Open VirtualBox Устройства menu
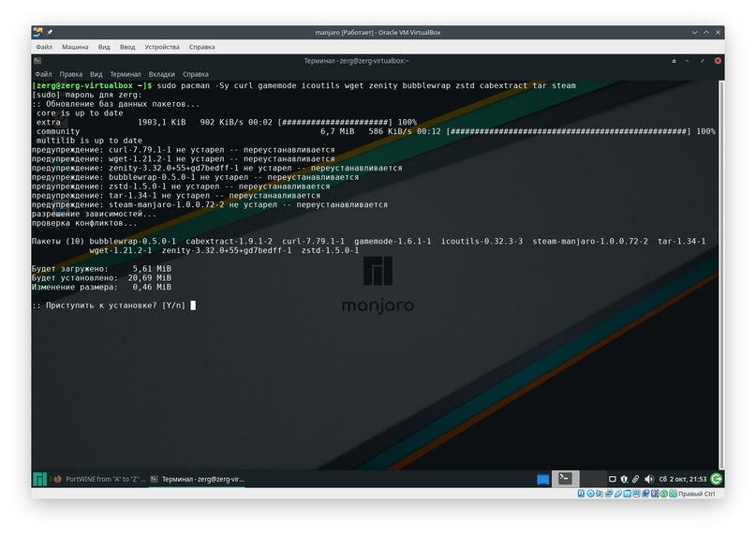Viewport: 756px width, 536px height. tap(162, 47)
